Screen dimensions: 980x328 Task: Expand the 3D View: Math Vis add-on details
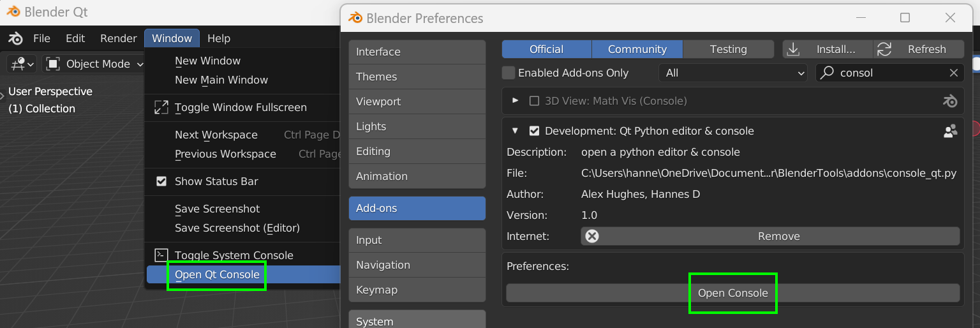(x=516, y=101)
